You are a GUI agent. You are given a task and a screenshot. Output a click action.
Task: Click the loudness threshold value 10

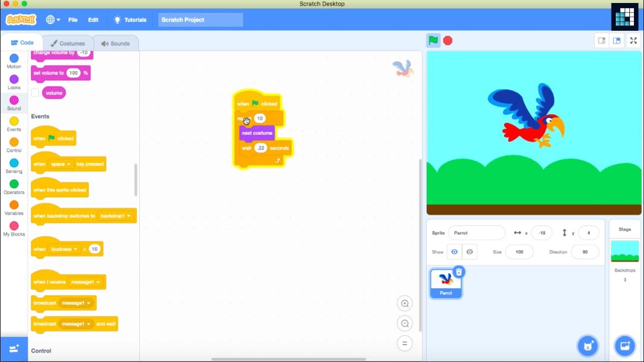(95, 249)
